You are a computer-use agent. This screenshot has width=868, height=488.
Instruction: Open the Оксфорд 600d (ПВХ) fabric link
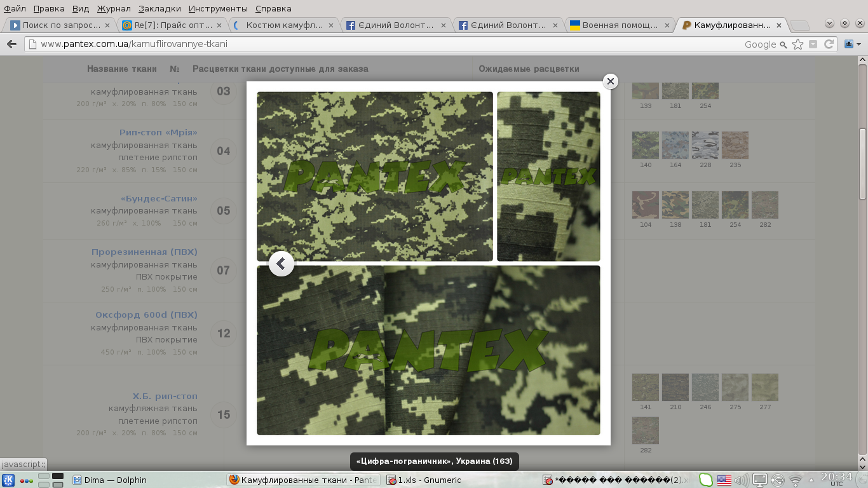coord(146,315)
